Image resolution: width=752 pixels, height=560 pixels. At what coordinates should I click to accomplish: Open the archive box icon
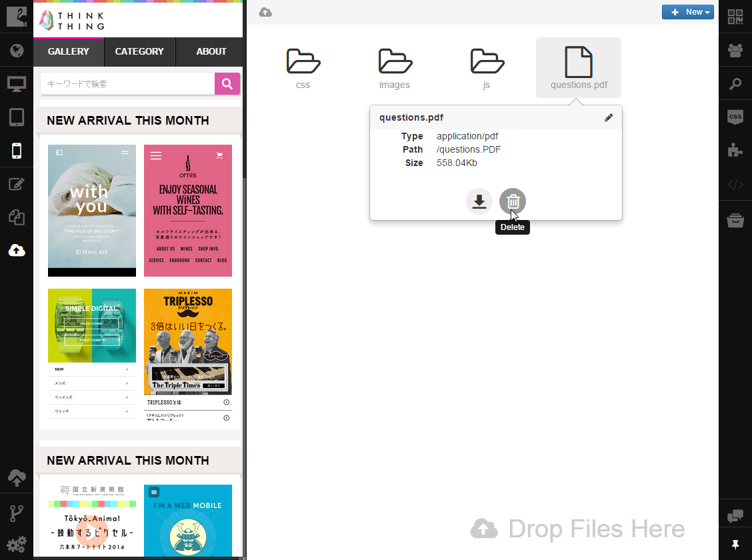tap(735, 221)
